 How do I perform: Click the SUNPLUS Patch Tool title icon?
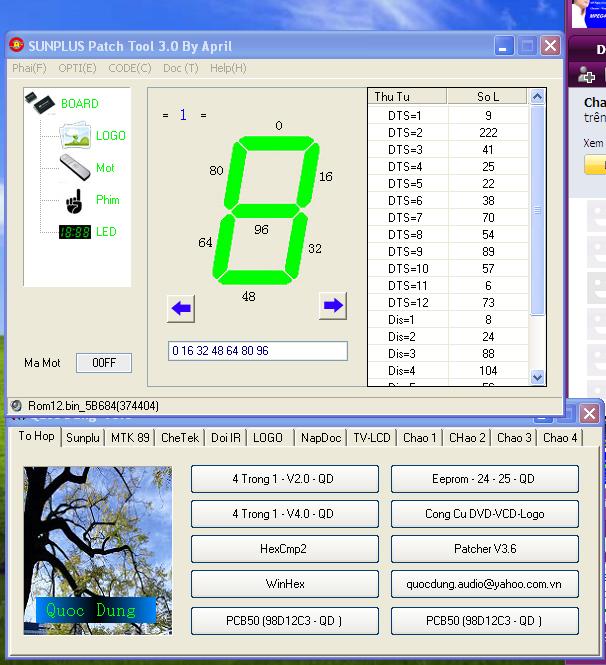16,45
